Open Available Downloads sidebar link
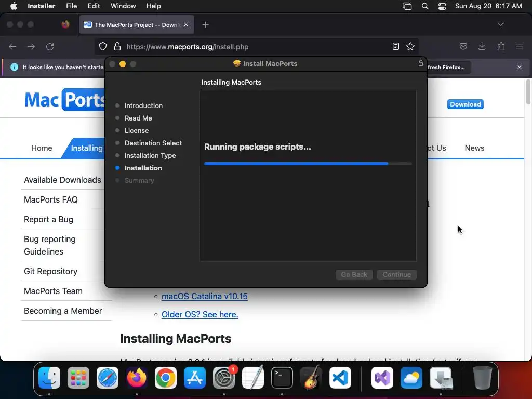Image resolution: width=532 pixels, height=399 pixels. [x=62, y=180]
